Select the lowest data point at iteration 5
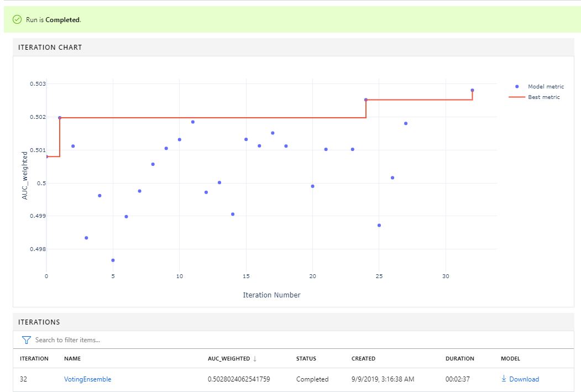The image size is (581, 392). click(x=113, y=260)
